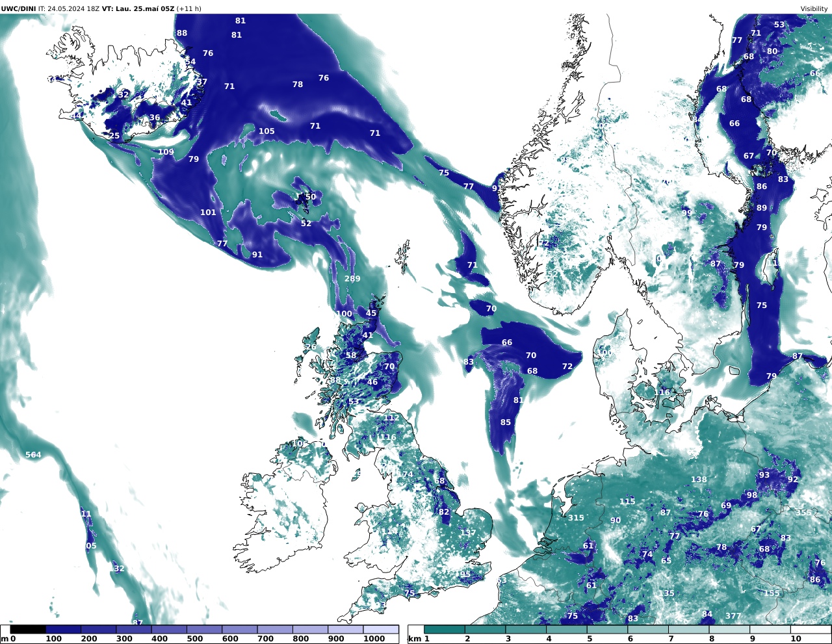
Task: Click the 'Lau. 25.maí 05Z' valid time text
Action: [x=145, y=8]
